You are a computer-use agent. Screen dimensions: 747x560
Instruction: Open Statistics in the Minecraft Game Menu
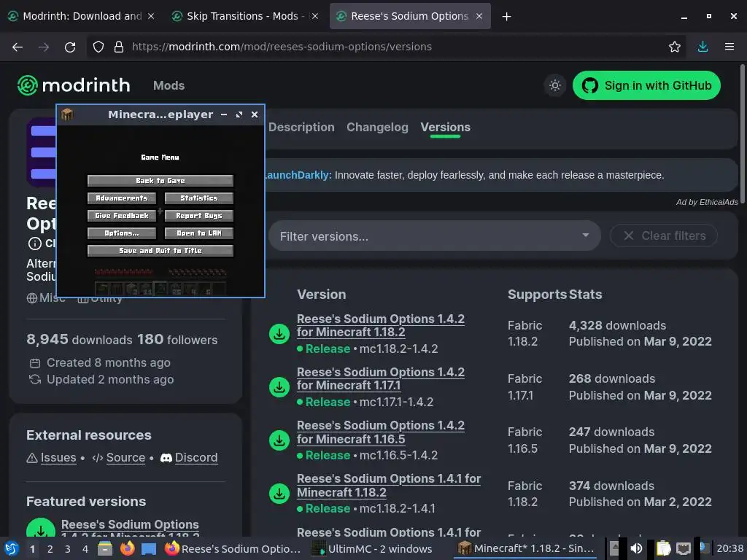click(x=198, y=198)
